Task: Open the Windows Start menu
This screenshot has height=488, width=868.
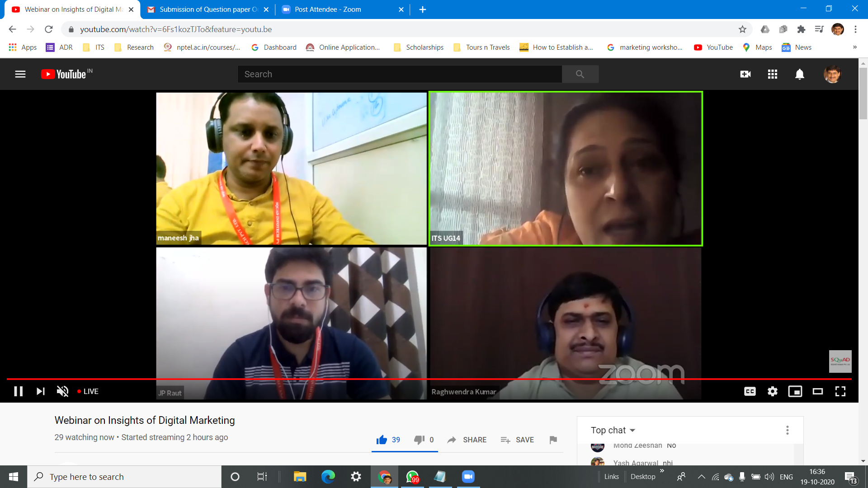Action: tap(14, 477)
